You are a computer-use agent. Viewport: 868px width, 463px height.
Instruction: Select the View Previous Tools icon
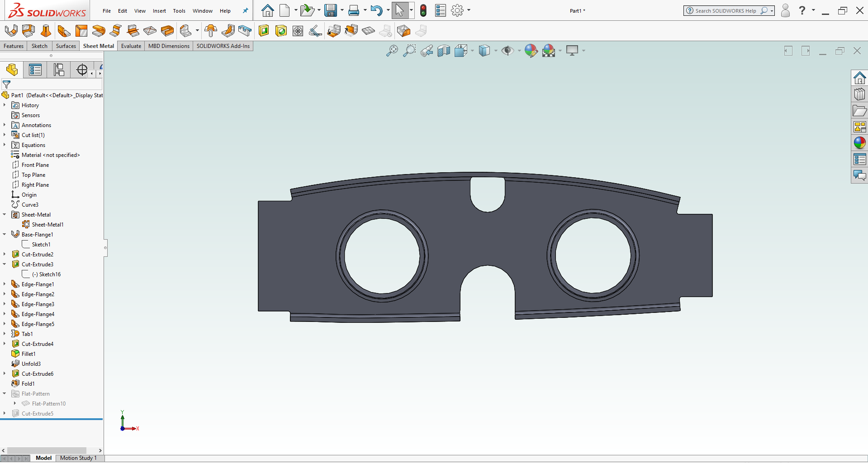[427, 51]
